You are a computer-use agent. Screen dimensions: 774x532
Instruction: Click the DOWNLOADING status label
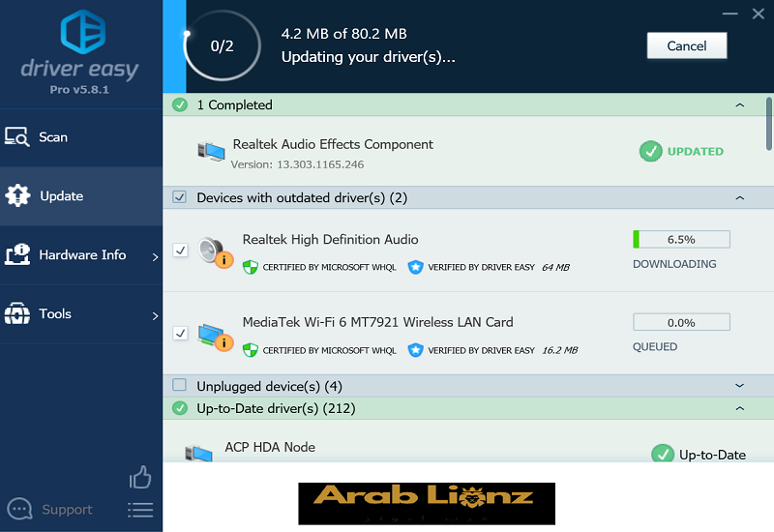click(674, 264)
